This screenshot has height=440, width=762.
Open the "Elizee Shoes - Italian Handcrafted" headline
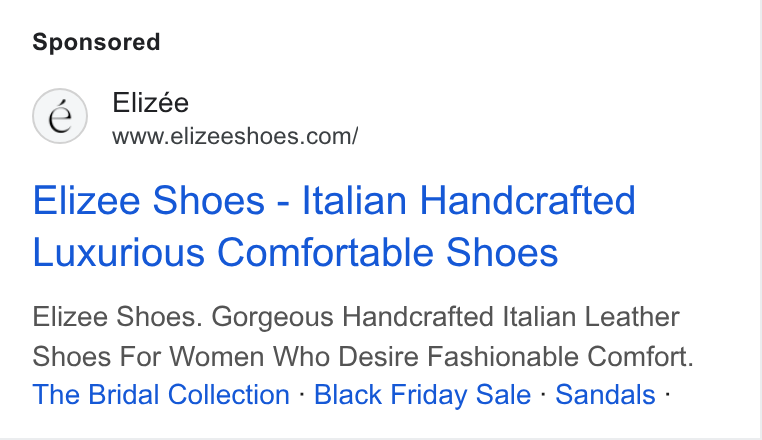(334, 200)
